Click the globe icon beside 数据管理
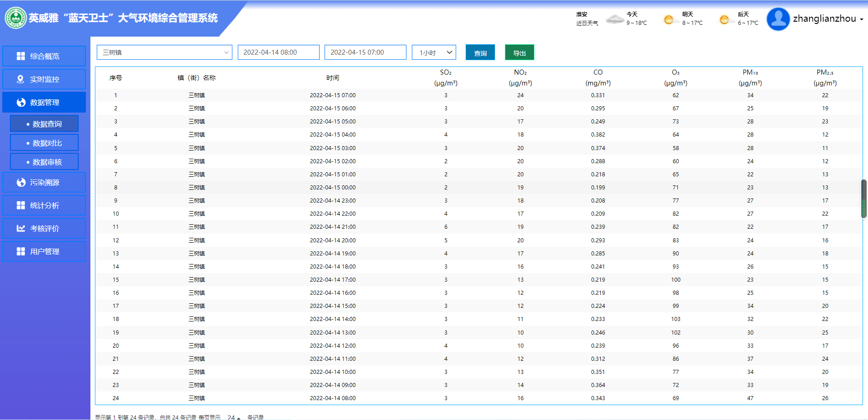Viewport: 868px width, 420px height. 21,103
